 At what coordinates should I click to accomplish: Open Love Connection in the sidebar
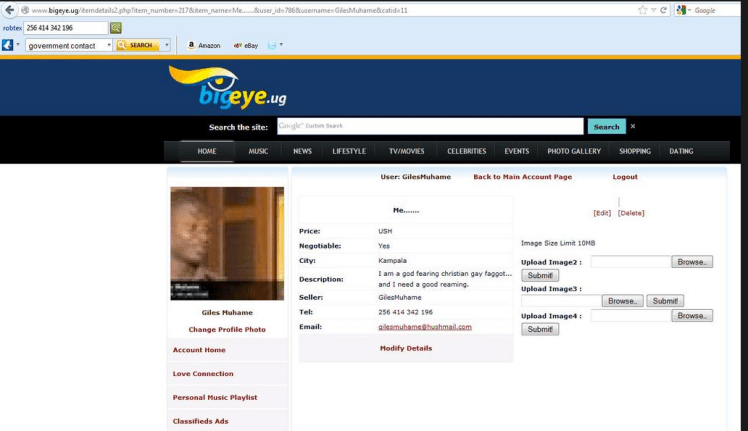pos(203,374)
